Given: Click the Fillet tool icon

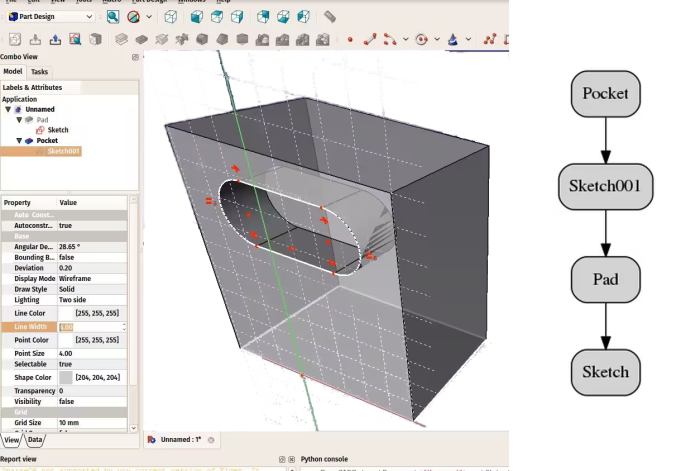Looking at the screenshot, I should (202, 39).
